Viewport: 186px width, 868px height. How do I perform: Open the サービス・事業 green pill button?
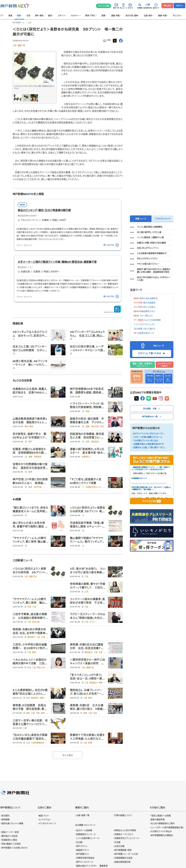[103, 6]
